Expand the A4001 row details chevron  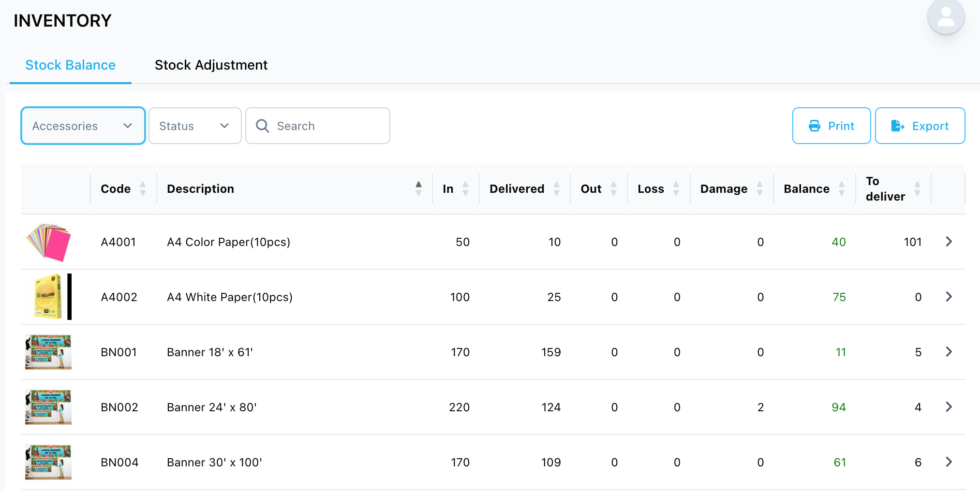point(949,242)
